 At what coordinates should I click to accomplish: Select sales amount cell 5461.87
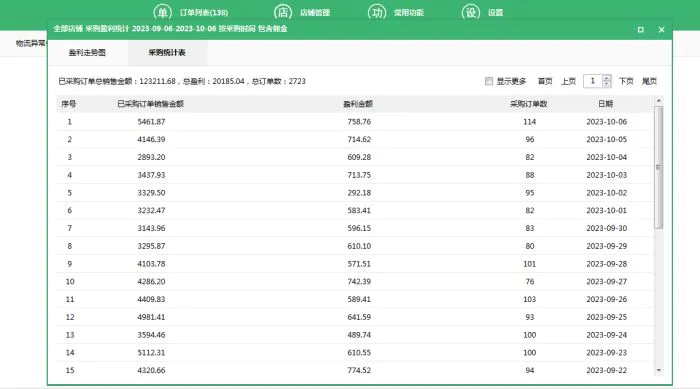click(151, 121)
